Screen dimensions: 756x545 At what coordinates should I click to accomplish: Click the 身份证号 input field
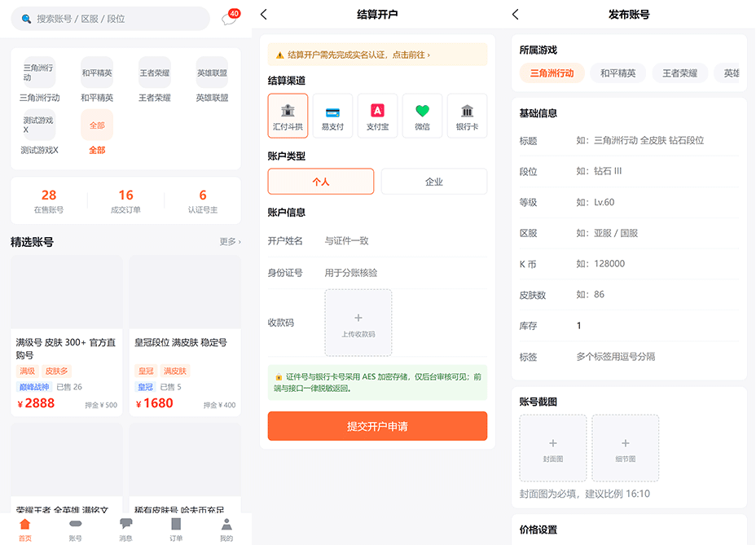pos(405,272)
